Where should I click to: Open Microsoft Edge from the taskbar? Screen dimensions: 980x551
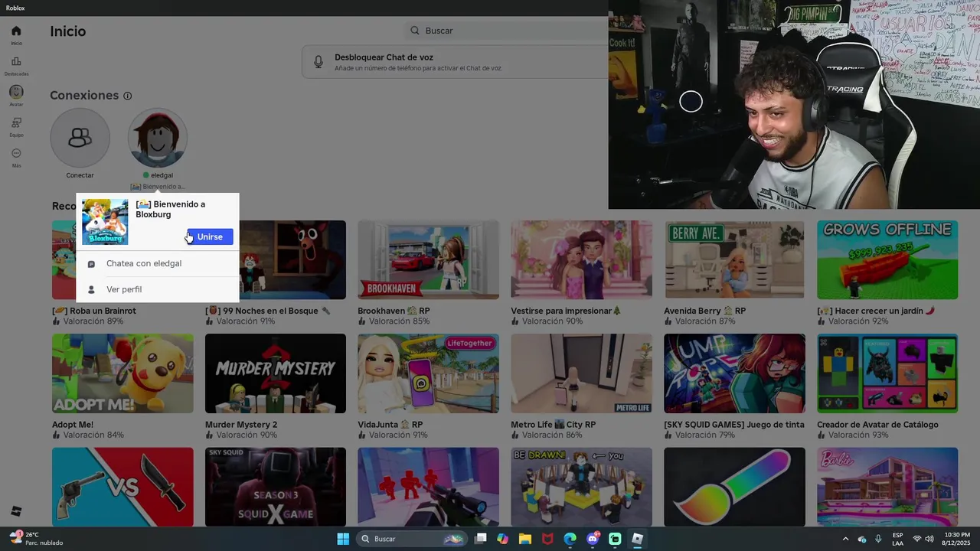pos(570,539)
